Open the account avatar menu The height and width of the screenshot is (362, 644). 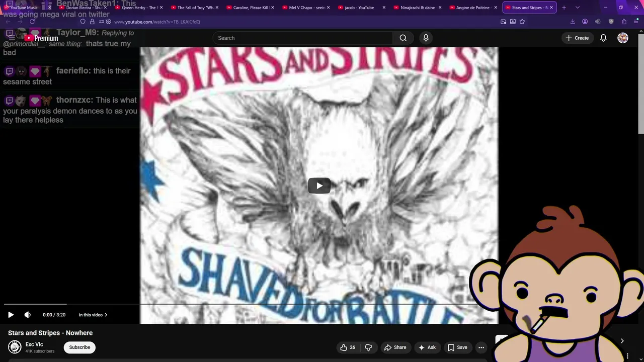623,38
